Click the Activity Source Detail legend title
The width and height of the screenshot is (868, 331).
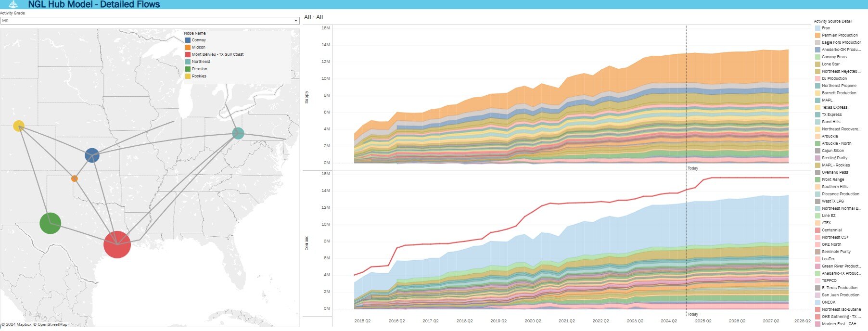(833, 21)
